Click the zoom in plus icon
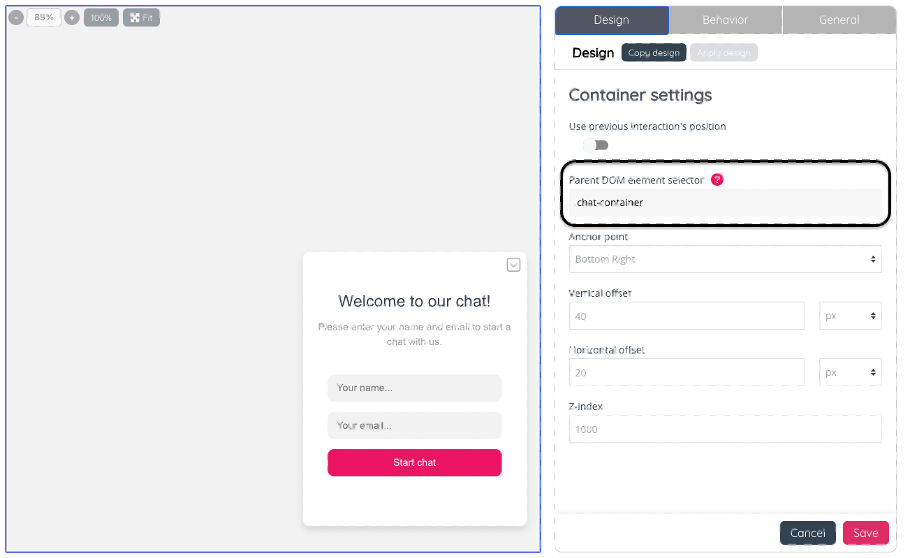Screen dimensions: 904x558 (x=72, y=18)
